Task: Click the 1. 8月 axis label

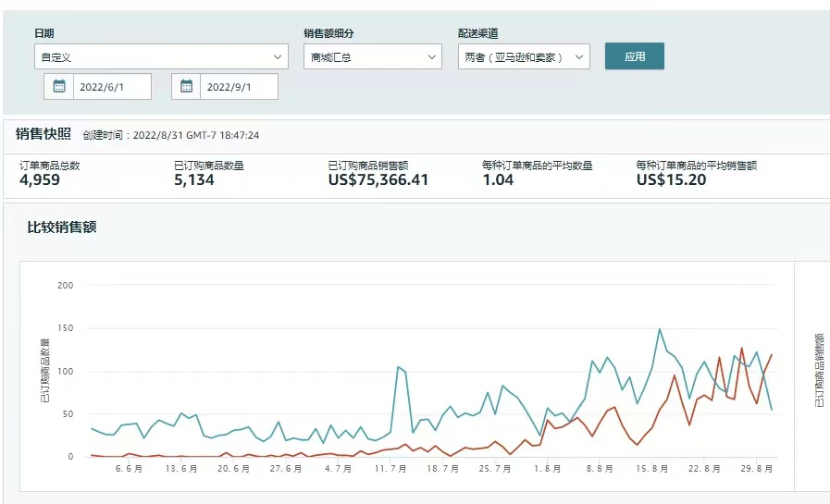Action: [x=547, y=469]
